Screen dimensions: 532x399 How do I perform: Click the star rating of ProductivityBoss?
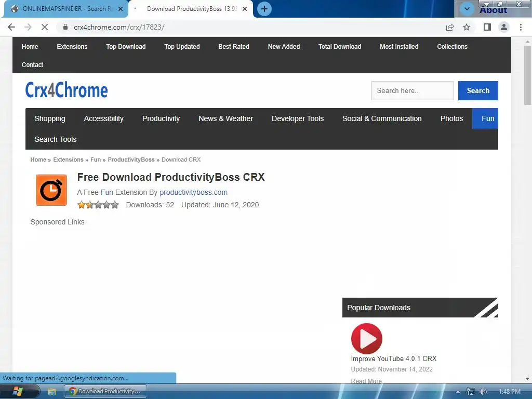98,205
